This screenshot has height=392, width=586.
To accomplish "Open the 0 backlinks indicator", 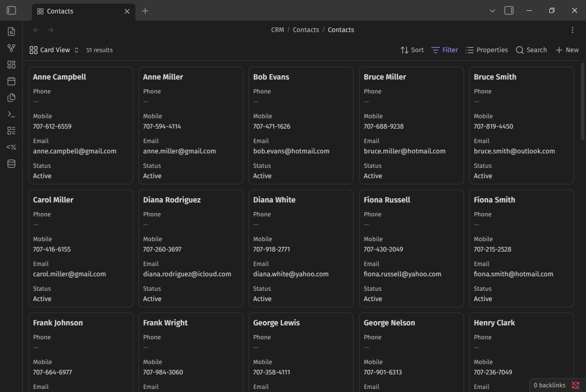I will coord(549,385).
